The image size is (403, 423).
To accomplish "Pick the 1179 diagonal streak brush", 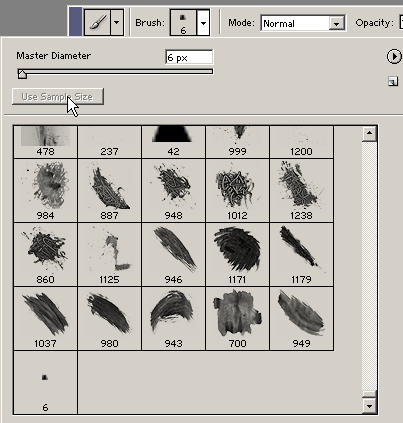I will click(301, 254).
